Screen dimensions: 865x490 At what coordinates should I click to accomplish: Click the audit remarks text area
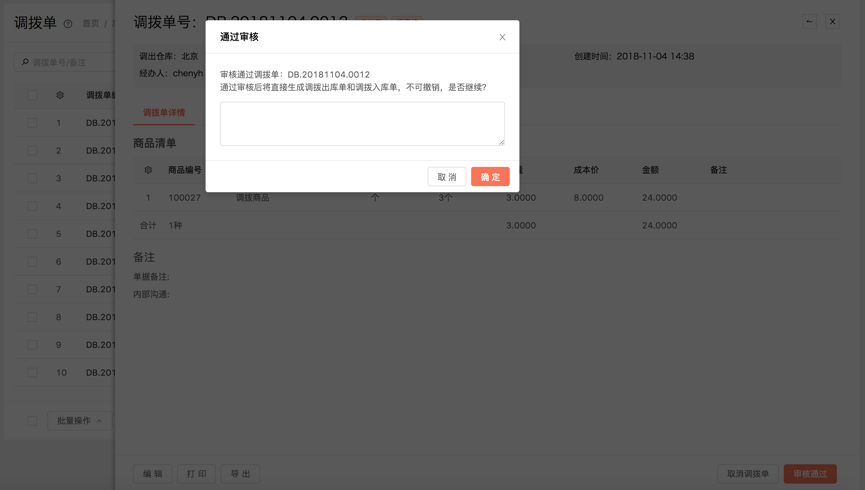362,123
